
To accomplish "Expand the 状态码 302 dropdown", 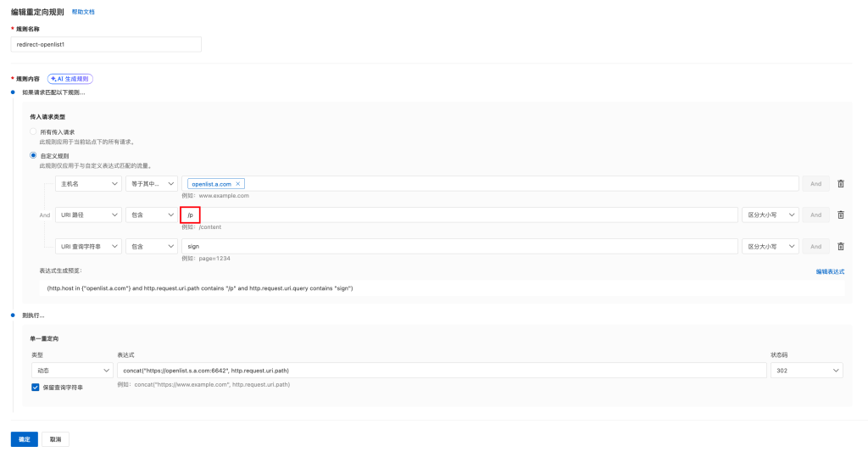I will (805, 370).
